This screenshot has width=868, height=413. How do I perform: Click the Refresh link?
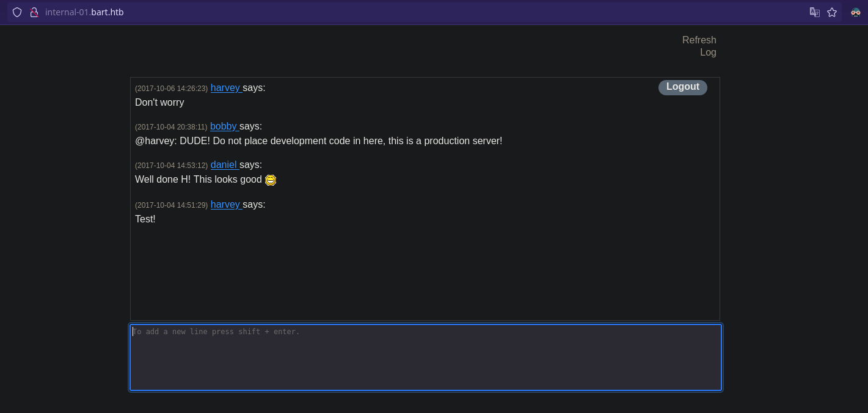(x=699, y=40)
